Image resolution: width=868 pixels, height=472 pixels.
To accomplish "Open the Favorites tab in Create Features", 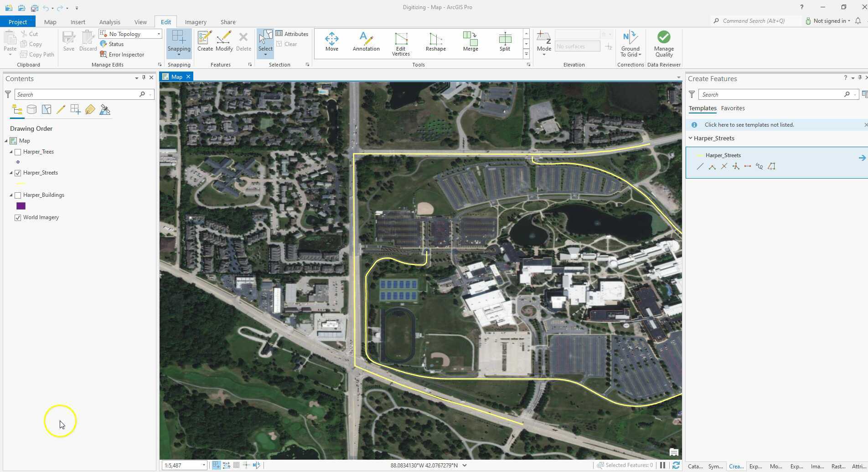I will click(x=733, y=108).
